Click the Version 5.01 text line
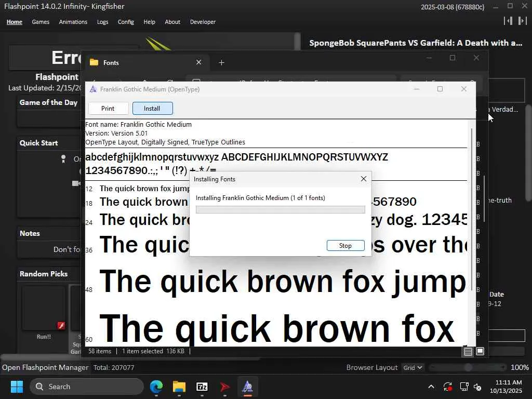 click(x=116, y=134)
